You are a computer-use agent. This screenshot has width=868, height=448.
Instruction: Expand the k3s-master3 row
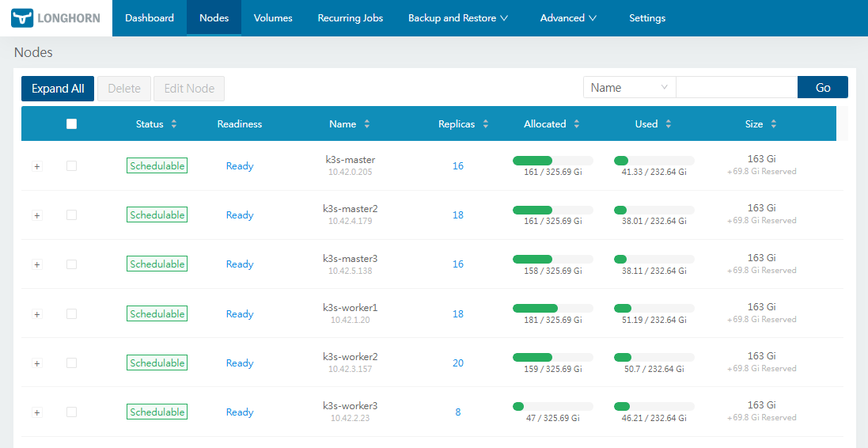point(37,264)
